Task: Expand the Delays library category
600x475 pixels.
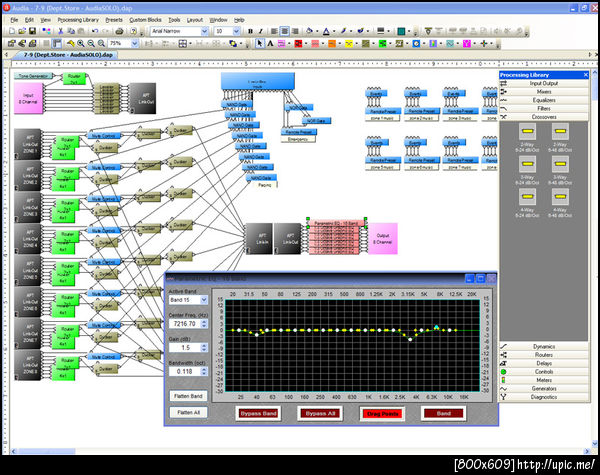Action: click(544, 363)
